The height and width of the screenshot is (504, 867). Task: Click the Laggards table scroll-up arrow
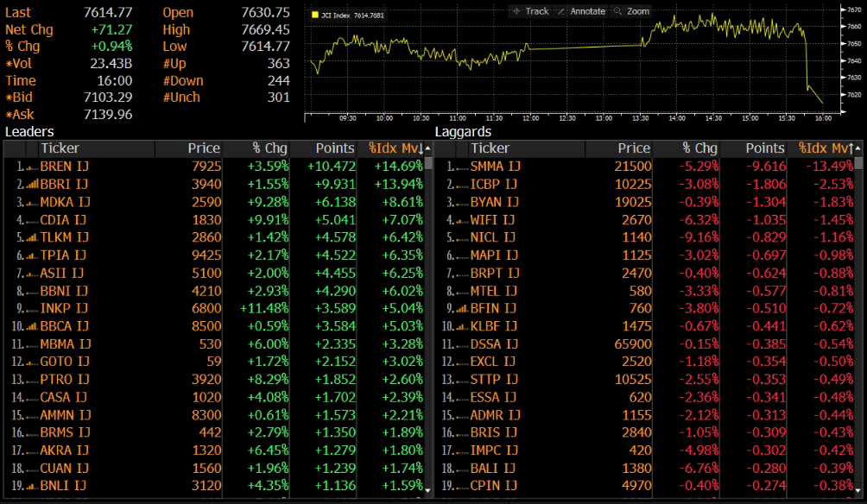pos(858,148)
